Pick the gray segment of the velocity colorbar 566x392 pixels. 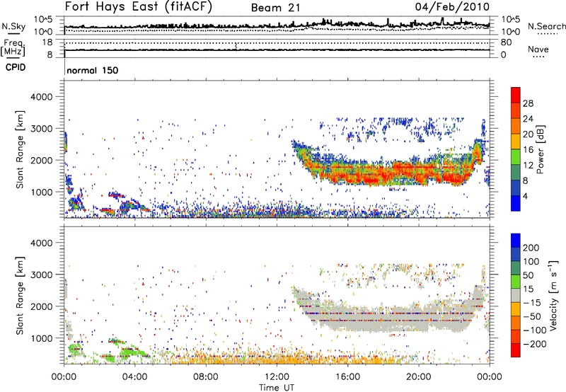tap(516, 295)
